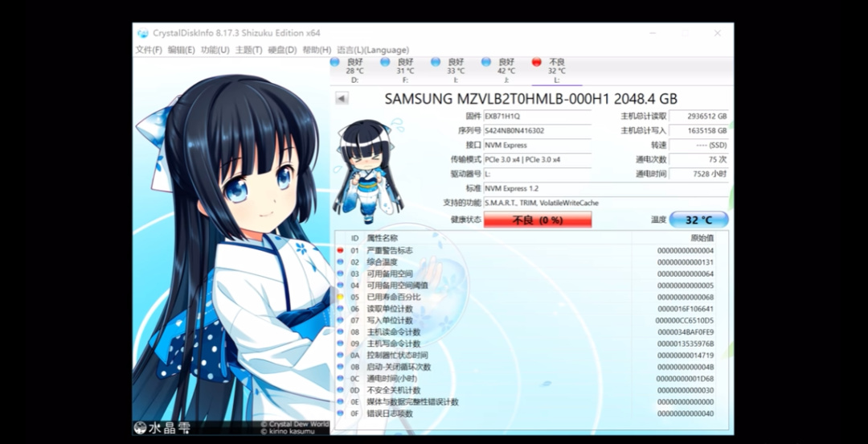868x444 pixels.
Task: Click the serial number field S424NB0N416302
Action: (x=537, y=131)
